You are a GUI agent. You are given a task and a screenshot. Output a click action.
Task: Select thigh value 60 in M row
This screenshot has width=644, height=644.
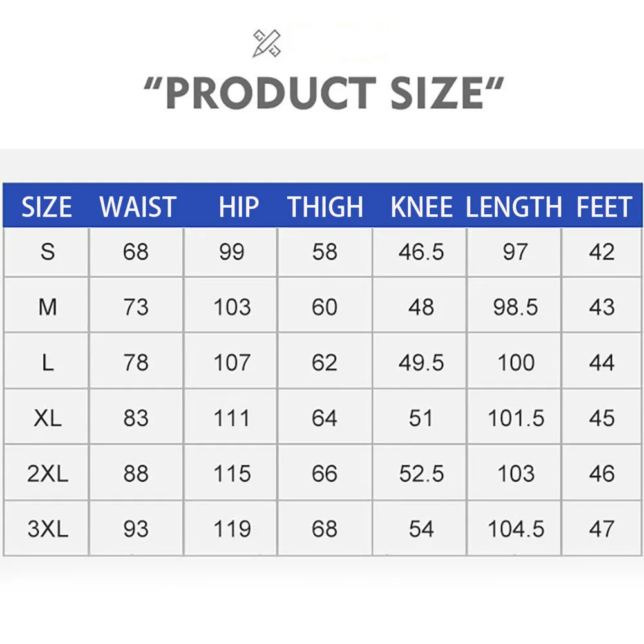point(325,307)
